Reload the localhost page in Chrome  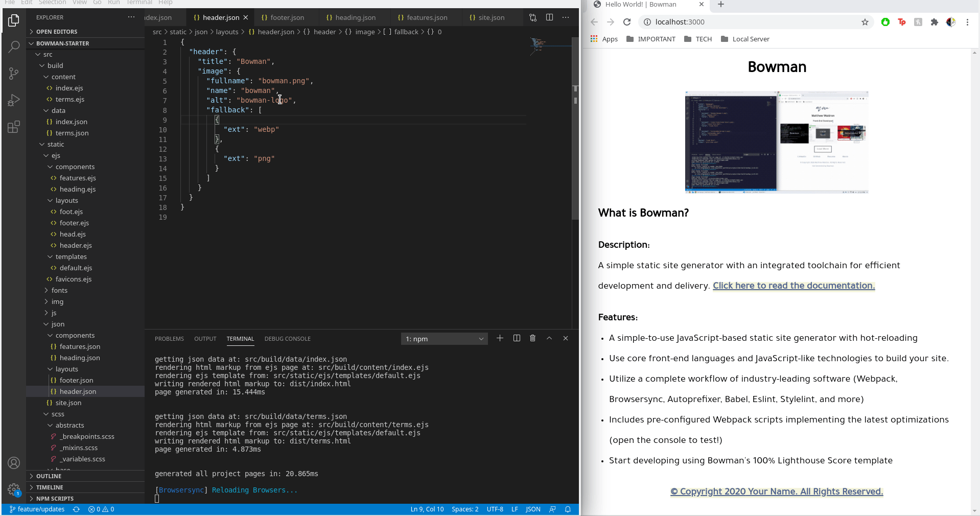point(627,22)
